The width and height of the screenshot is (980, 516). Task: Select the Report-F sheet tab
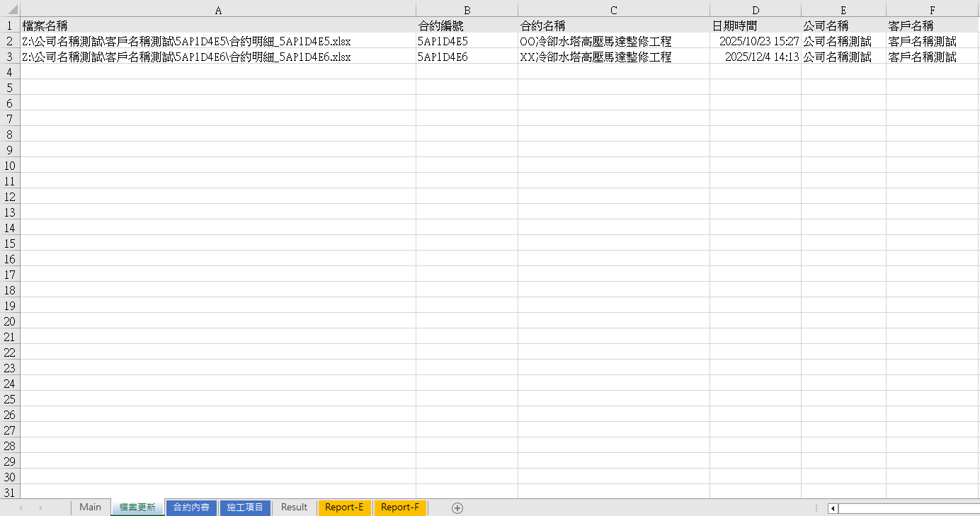tap(400, 508)
